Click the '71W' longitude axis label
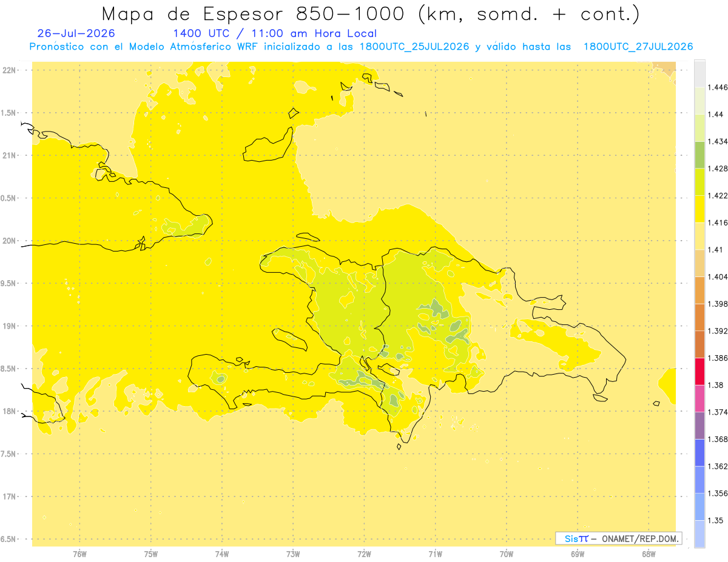Screen dimensions: 728x562 pos(435,554)
